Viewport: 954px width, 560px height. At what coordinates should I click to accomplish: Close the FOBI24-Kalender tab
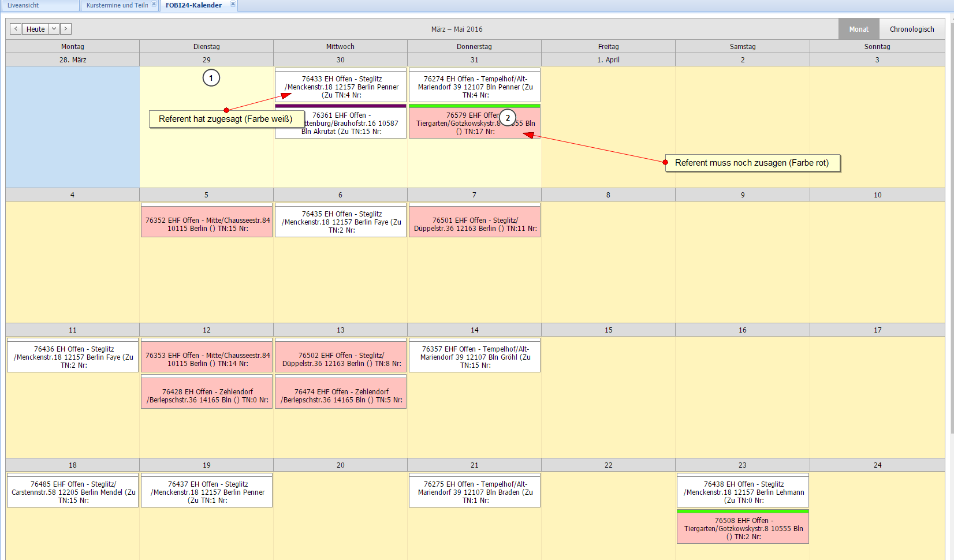coord(233,5)
